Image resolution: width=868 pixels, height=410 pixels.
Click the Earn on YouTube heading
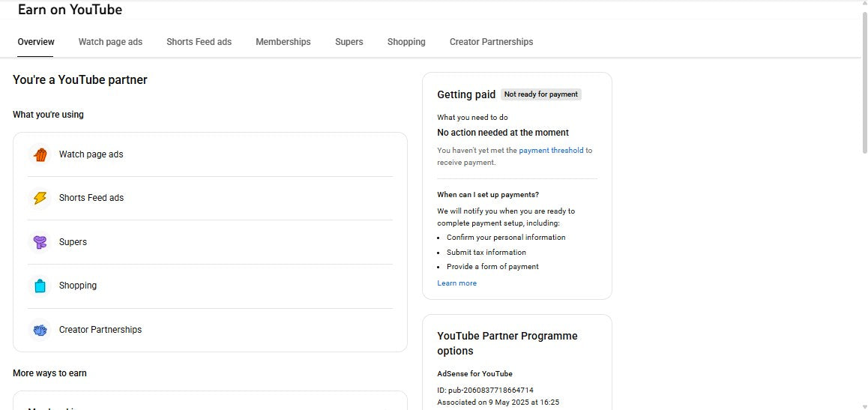[70, 10]
